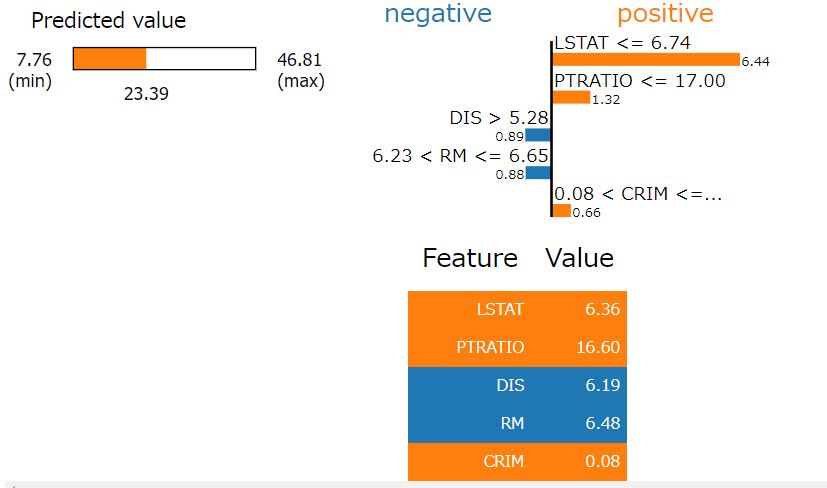
Task: Select the orange PTRATIO <= 17.00 bar
Action: [571, 98]
